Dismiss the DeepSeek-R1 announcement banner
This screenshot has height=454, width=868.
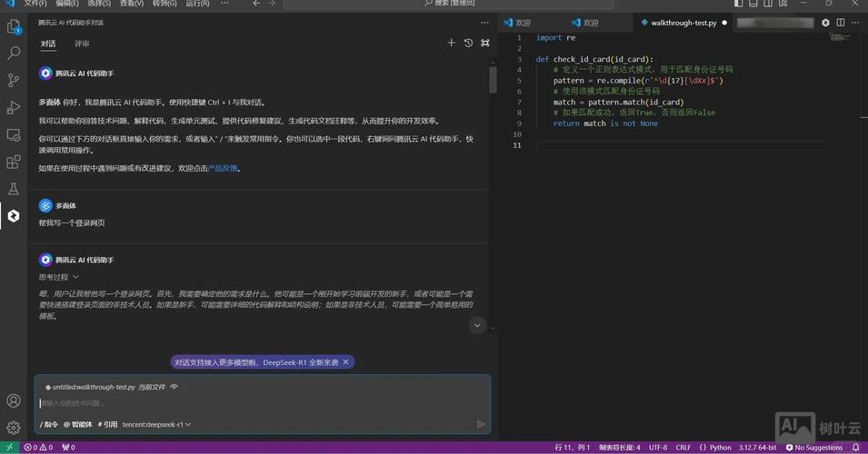pos(346,361)
